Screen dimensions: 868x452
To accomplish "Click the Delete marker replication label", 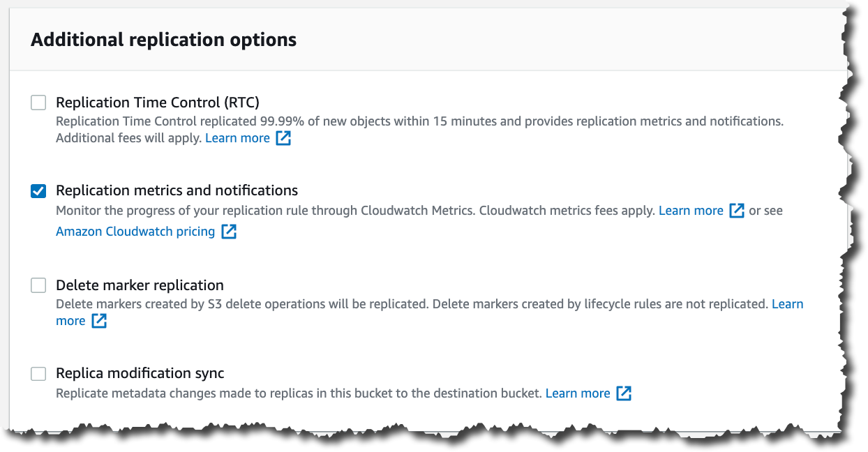I will (x=140, y=285).
